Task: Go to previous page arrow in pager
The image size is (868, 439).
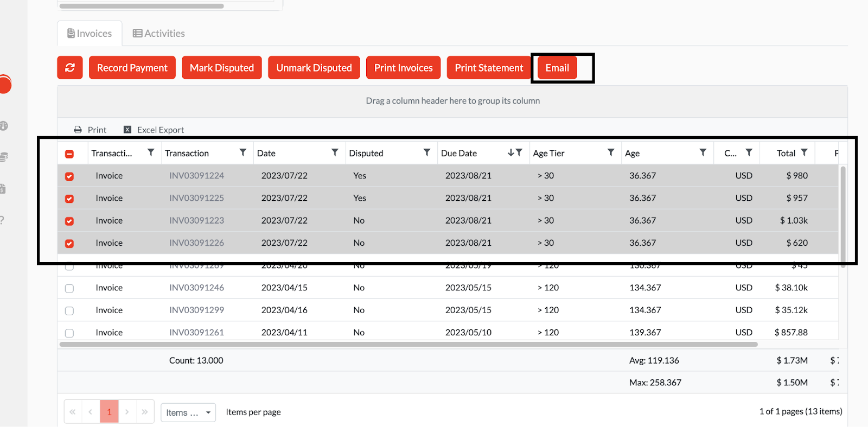Action: pos(91,412)
